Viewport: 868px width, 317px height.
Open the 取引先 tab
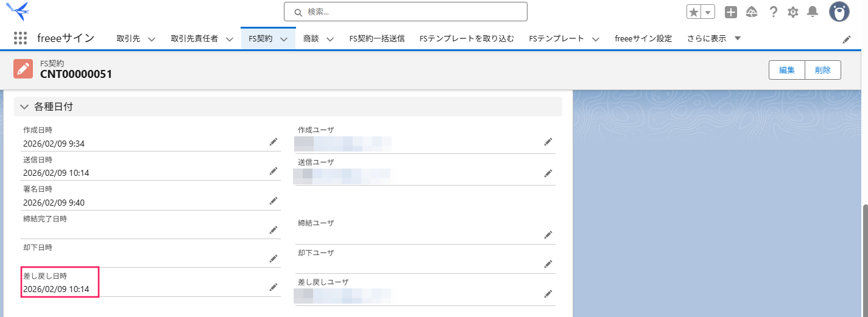[x=129, y=38]
